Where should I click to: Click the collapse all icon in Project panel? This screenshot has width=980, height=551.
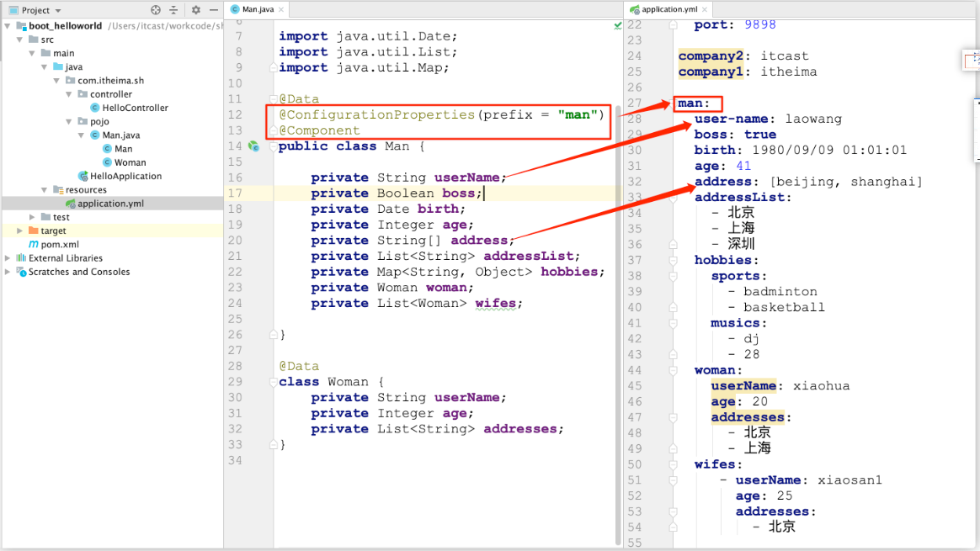(x=173, y=10)
